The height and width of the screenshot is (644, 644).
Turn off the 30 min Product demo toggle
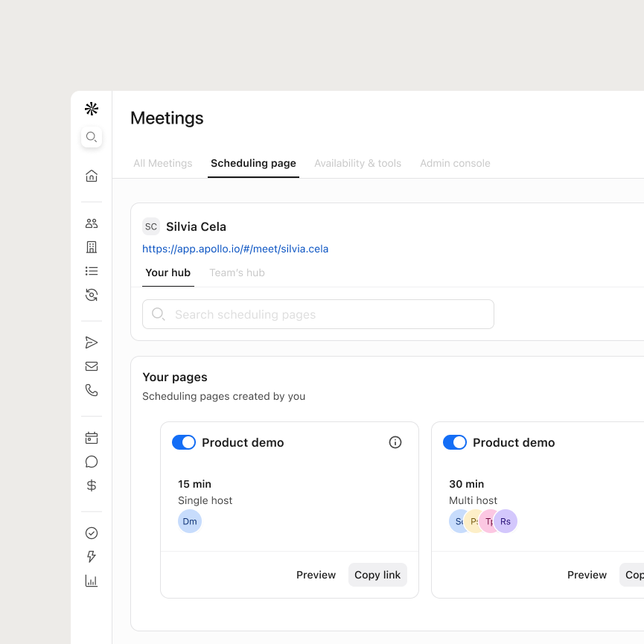pos(454,442)
